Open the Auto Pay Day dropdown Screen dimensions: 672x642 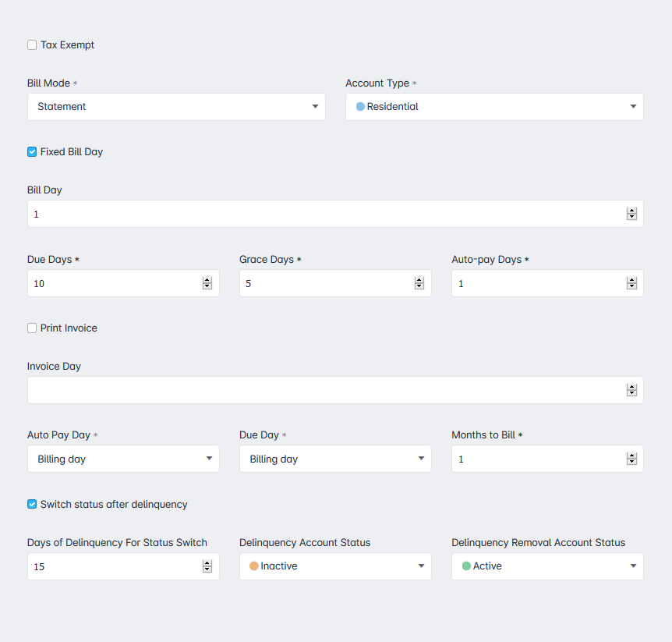(x=123, y=459)
